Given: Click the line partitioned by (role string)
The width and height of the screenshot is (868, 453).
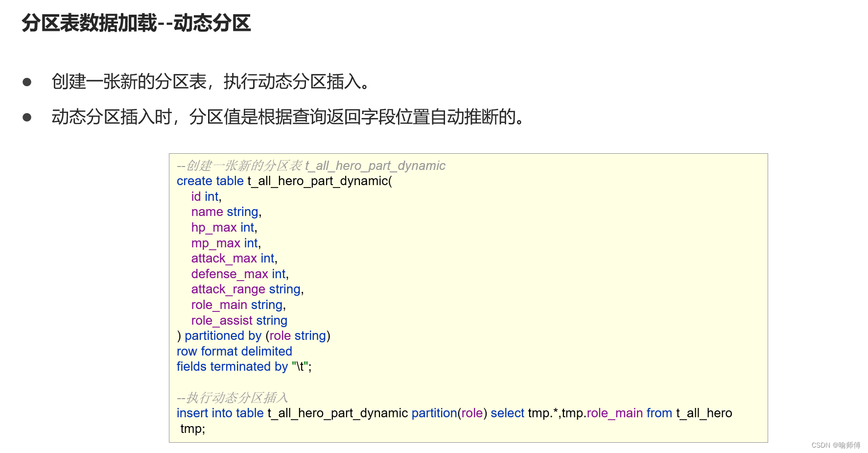Looking at the screenshot, I should (x=254, y=336).
